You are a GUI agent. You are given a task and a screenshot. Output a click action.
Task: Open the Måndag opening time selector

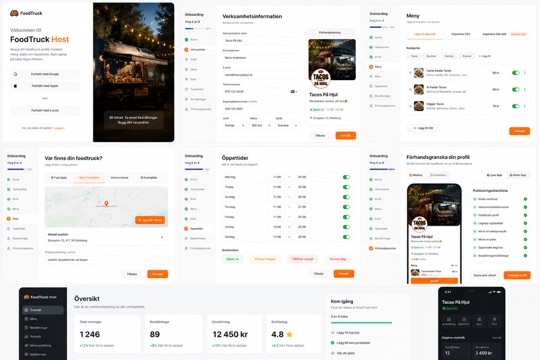(277, 177)
